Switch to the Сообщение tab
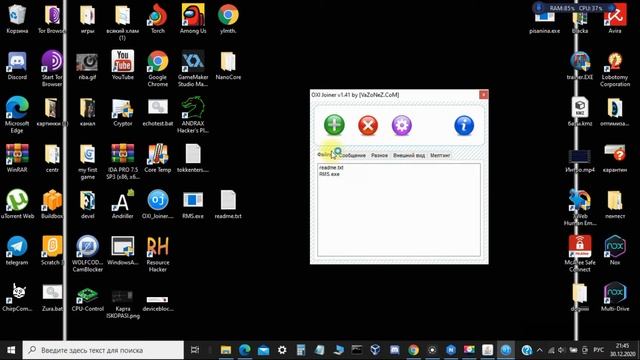 tap(352, 156)
